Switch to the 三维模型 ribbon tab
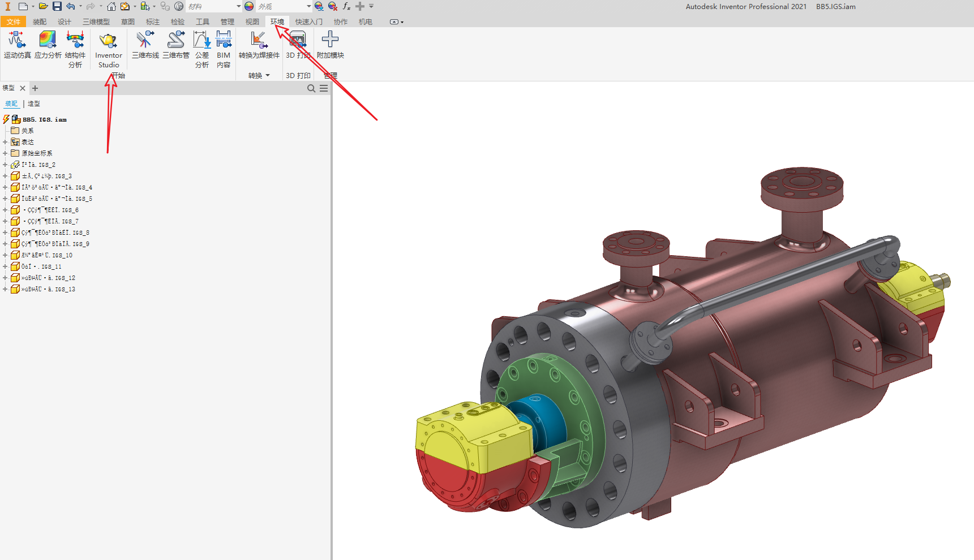Image resolution: width=974 pixels, height=560 pixels. click(96, 21)
